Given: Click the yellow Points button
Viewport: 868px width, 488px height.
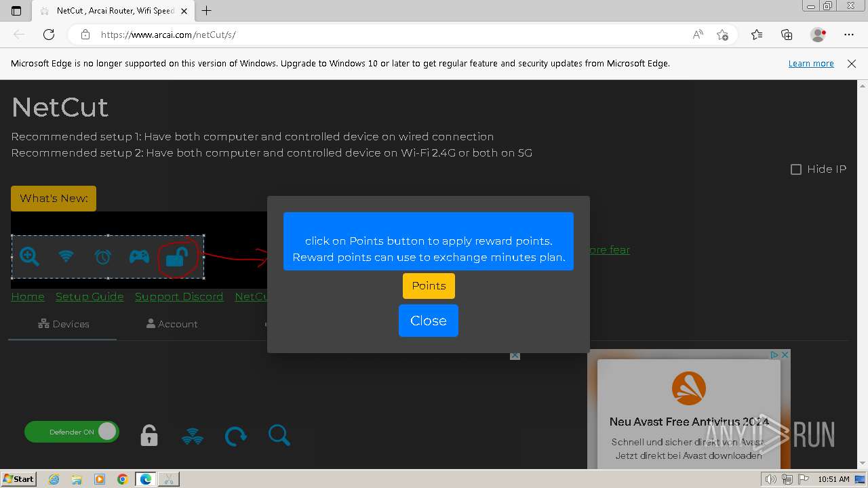Looking at the screenshot, I should pyautogui.click(x=429, y=285).
